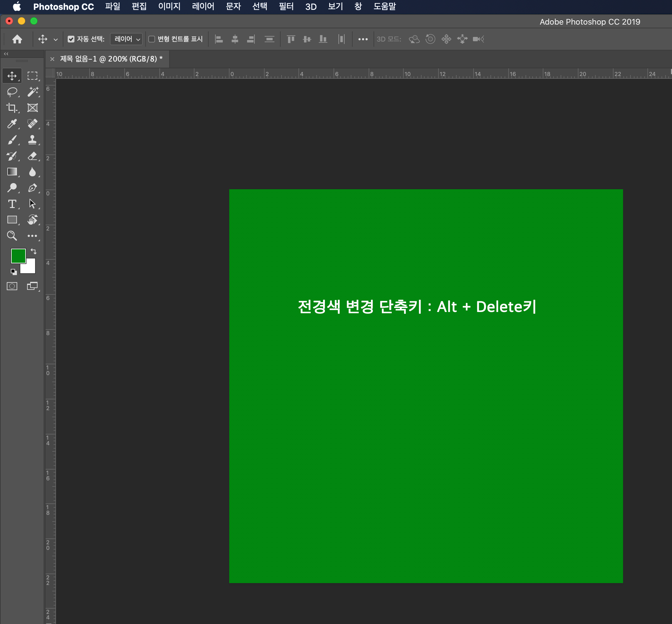The width and height of the screenshot is (672, 624).
Task: Select the Zoom tool
Action: click(12, 236)
